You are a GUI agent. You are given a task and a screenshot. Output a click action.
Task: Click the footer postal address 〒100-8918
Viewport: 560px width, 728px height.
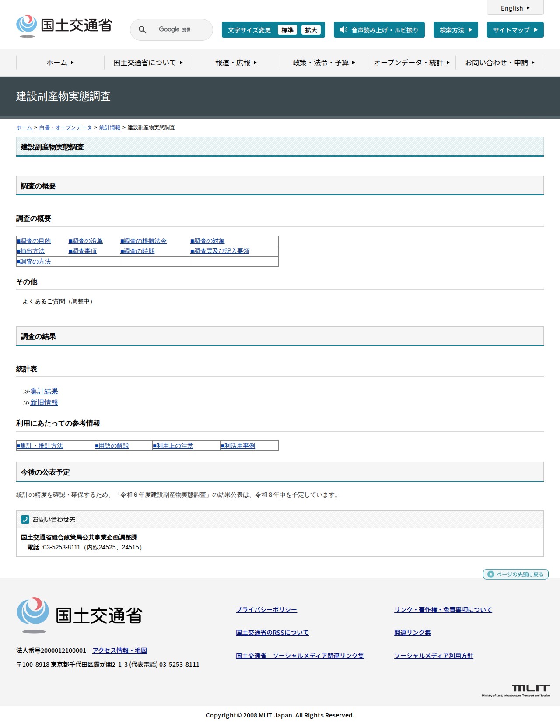(108, 665)
